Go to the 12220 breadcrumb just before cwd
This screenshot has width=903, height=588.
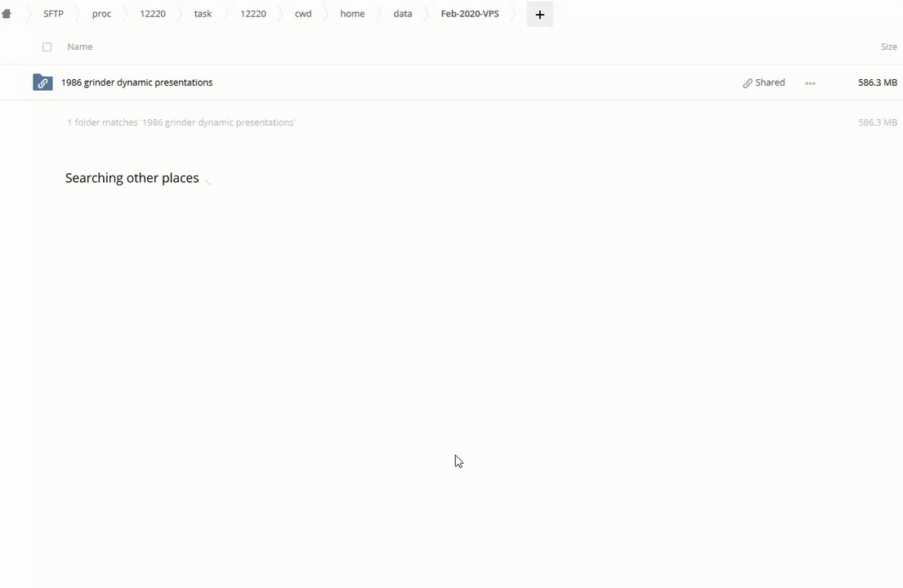pos(253,14)
